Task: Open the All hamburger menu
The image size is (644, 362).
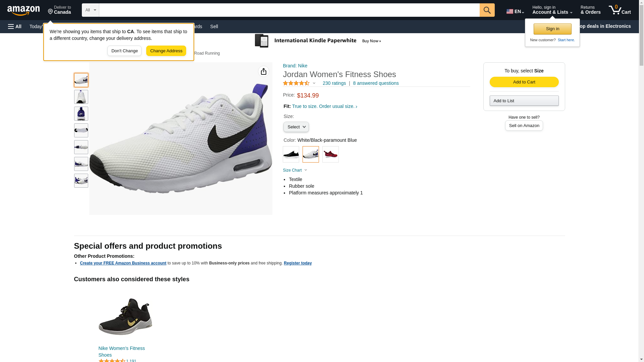Action: [x=15, y=26]
